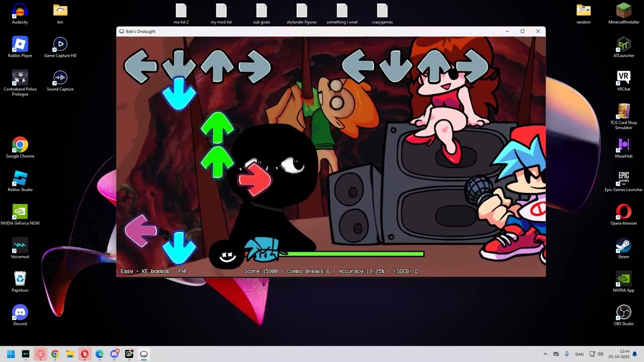Select Bob's Onslaught taskbar button
This screenshot has width=644, height=362.
click(x=144, y=354)
